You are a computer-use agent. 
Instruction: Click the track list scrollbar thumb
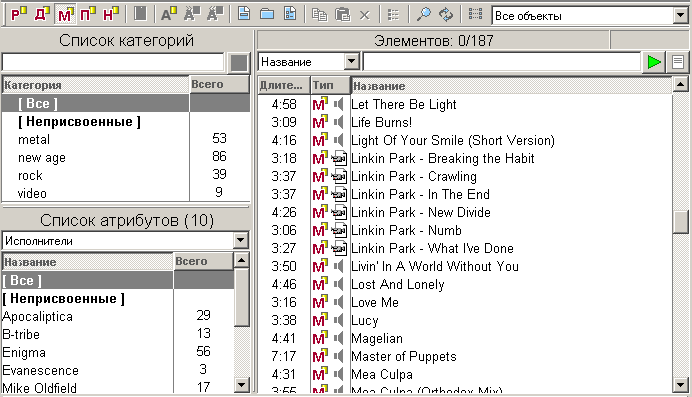click(x=681, y=222)
